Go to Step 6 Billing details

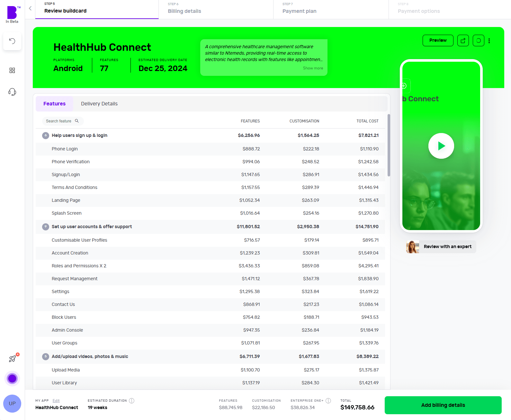(x=216, y=9)
